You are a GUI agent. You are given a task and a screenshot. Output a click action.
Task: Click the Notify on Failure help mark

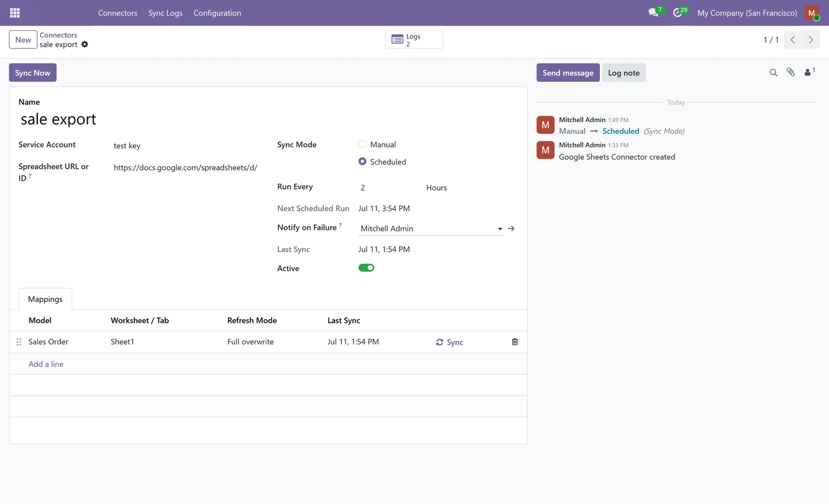click(x=340, y=226)
